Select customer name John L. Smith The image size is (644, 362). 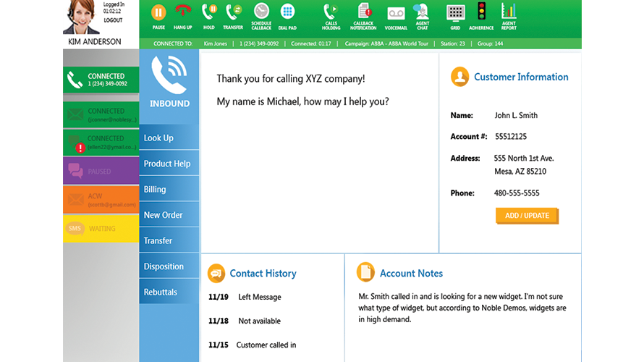[x=516, y=115]
